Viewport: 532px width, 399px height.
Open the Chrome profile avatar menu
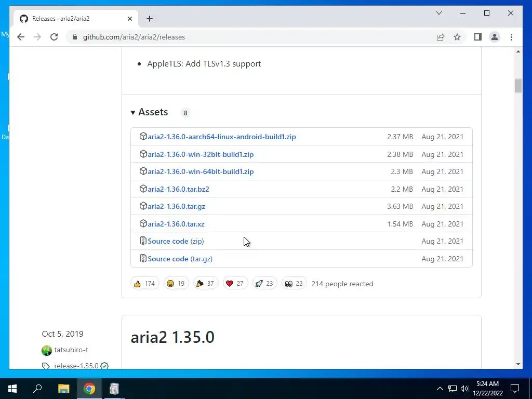coord(495,37)
